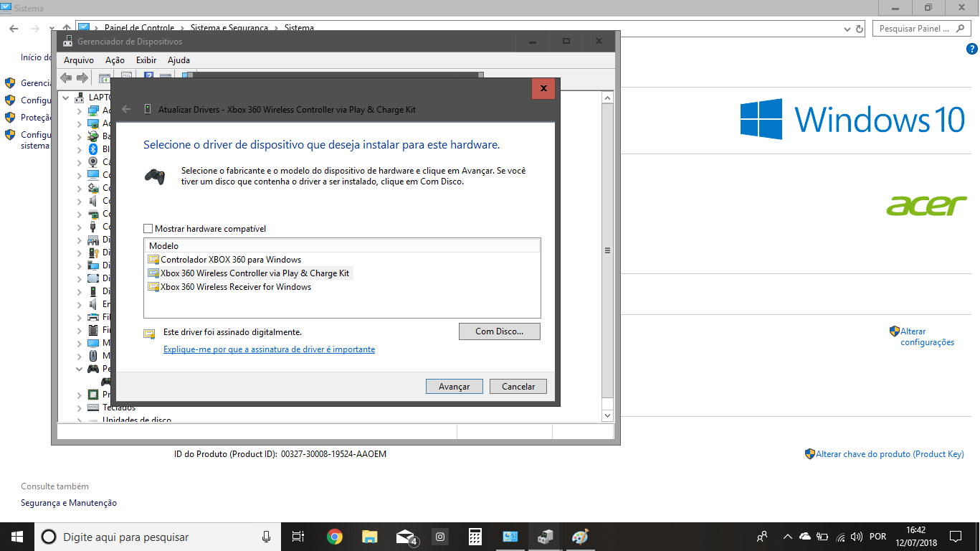Open Segurança e Manutenção link

pos(69,503)
